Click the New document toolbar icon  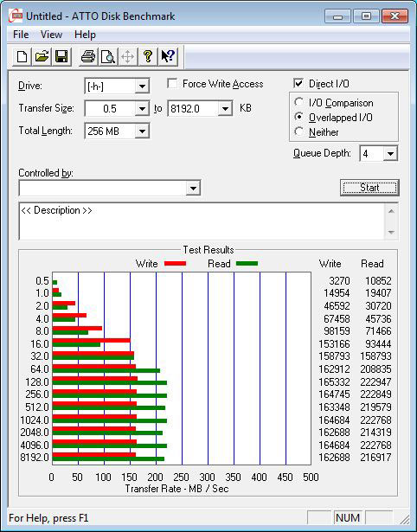click(x=22, y=56)
